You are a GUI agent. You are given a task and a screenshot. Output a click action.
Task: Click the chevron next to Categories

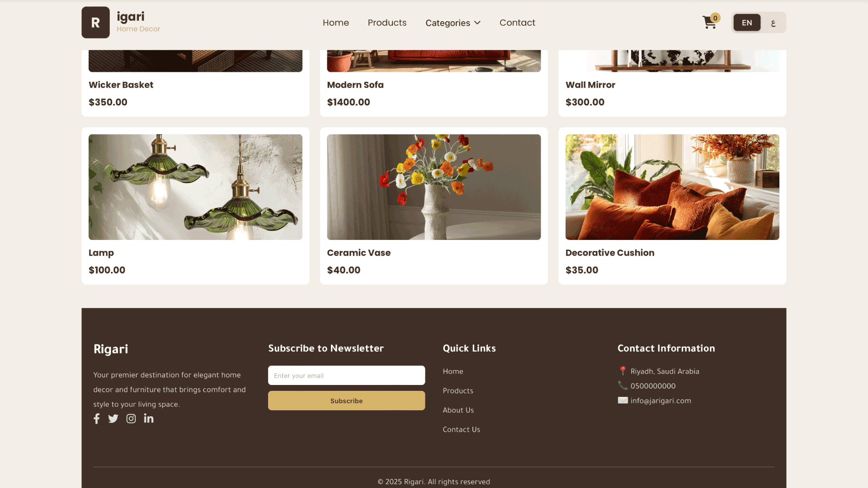tap(477, 23)
